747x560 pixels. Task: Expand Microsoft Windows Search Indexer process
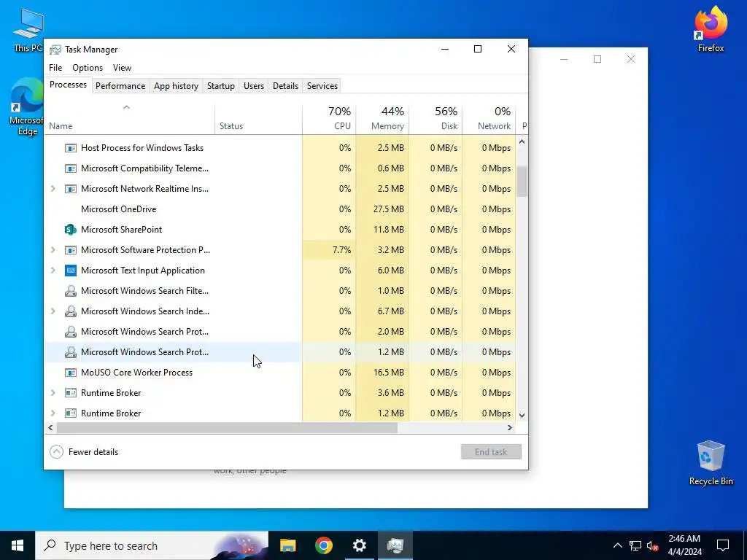53,311
